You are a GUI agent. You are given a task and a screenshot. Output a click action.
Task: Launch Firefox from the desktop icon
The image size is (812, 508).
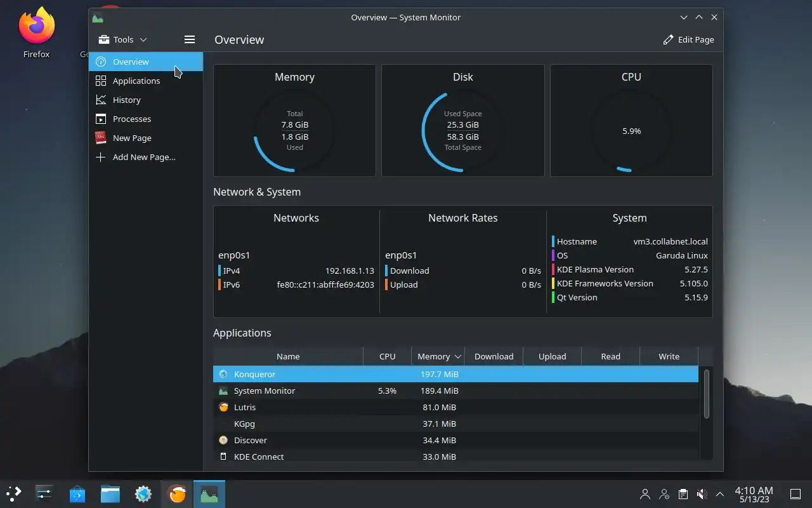point(37,33)
